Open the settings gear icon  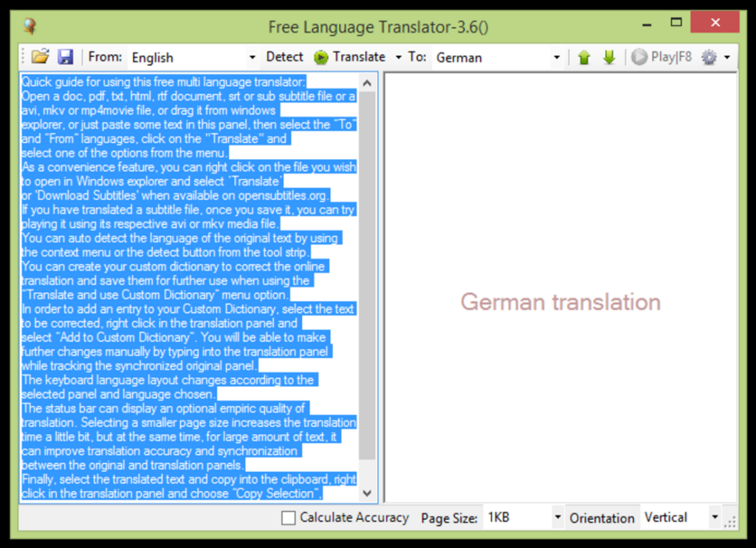pyautogui.click(x=709, y=57)
